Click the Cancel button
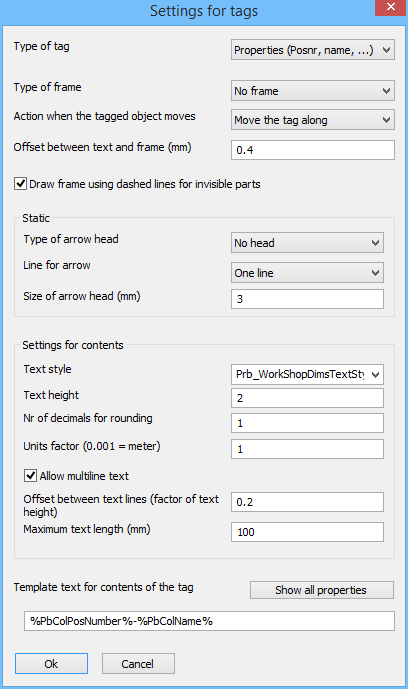The image size is (408, 689). [x=138, y=664]
